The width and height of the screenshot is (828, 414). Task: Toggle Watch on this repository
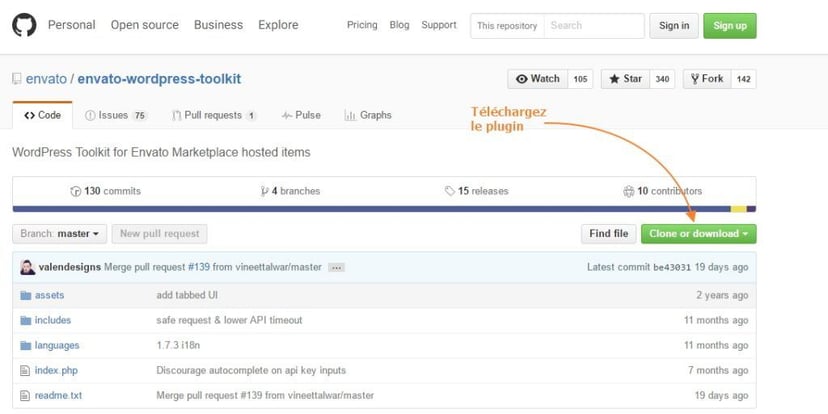coord(538,79)
